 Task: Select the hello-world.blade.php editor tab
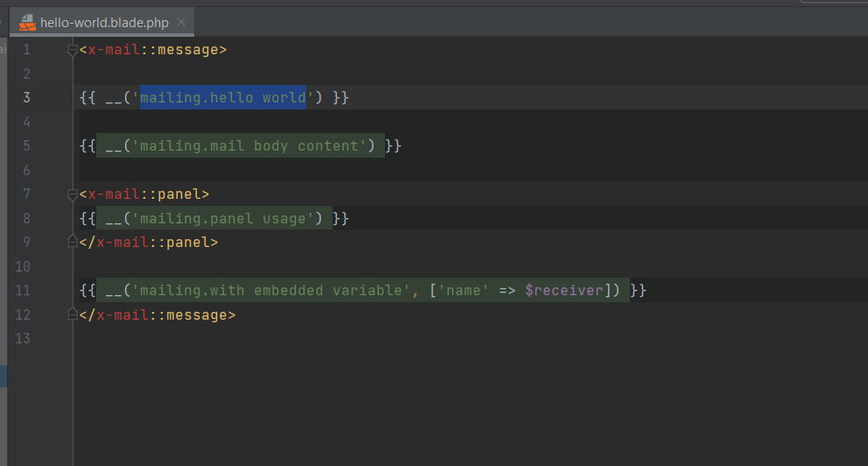(x=101, y=22)
